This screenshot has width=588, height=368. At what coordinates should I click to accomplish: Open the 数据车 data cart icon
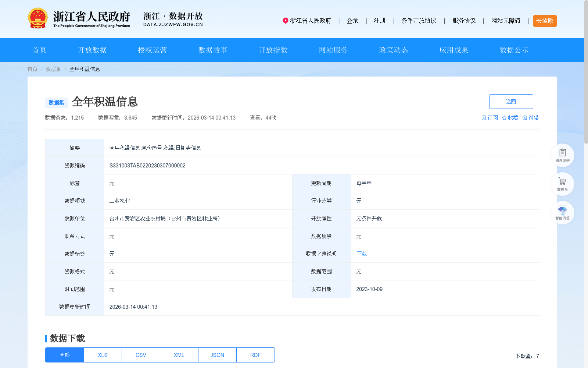click(562, 184)
